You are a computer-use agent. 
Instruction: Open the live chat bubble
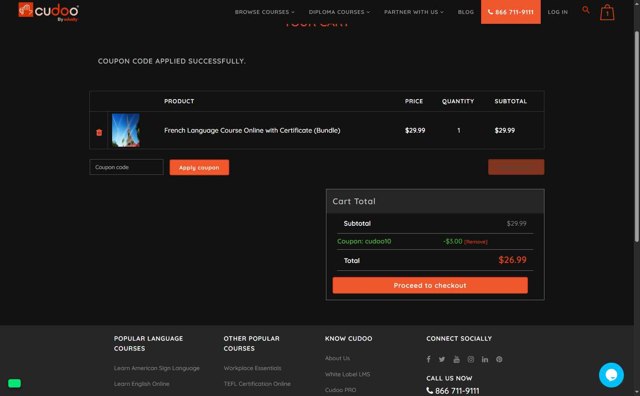611,375
